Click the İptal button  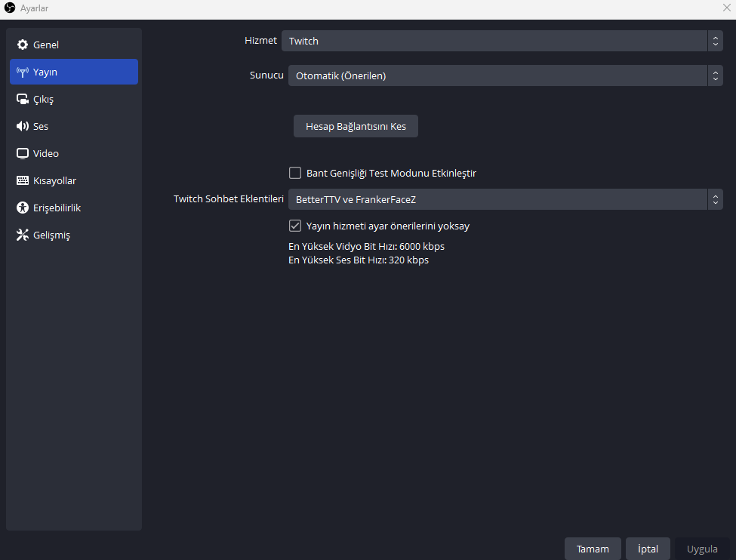(648, 549)
